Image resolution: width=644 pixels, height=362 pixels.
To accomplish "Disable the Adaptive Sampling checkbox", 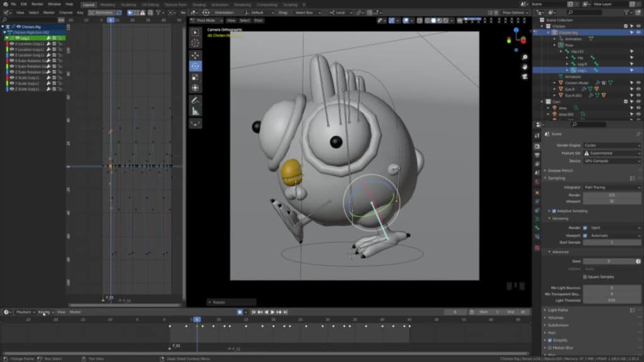I will [x=553, y=211].
